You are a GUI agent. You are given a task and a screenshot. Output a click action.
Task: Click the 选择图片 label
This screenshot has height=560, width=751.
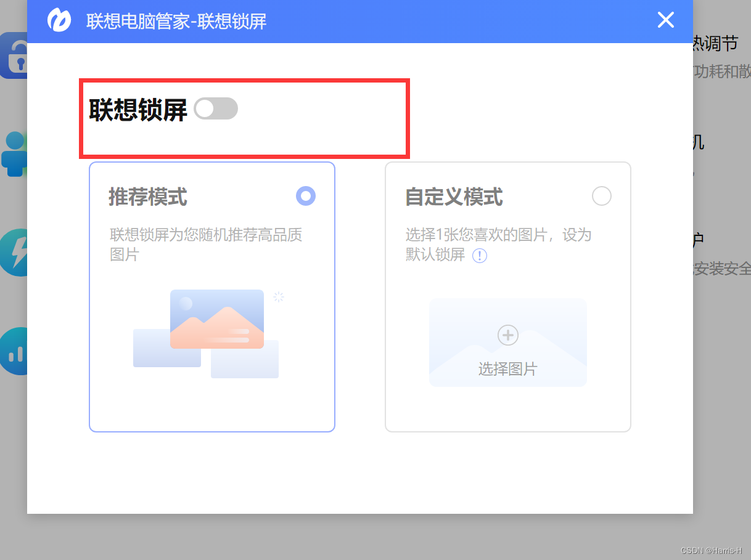click(508, 369)
